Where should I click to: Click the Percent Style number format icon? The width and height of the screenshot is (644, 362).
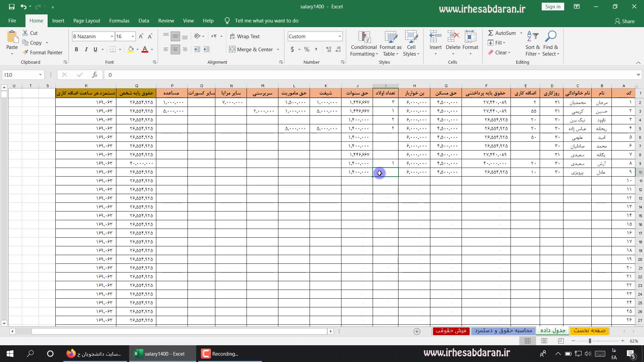(x=307, y=49)
